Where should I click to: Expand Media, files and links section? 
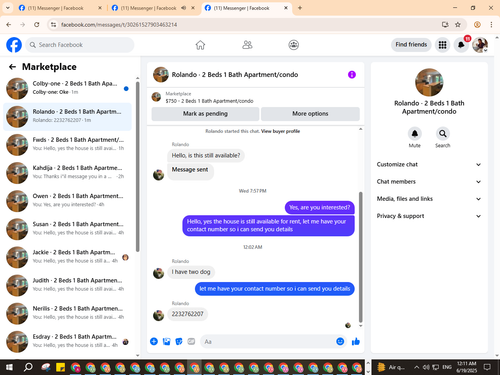[429, 199]
